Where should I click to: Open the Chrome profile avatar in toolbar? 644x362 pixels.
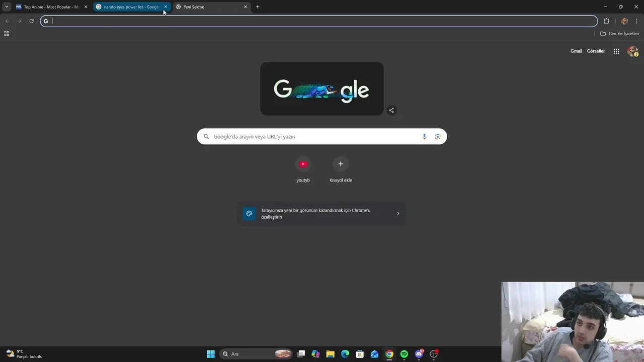tap(624, 21)
